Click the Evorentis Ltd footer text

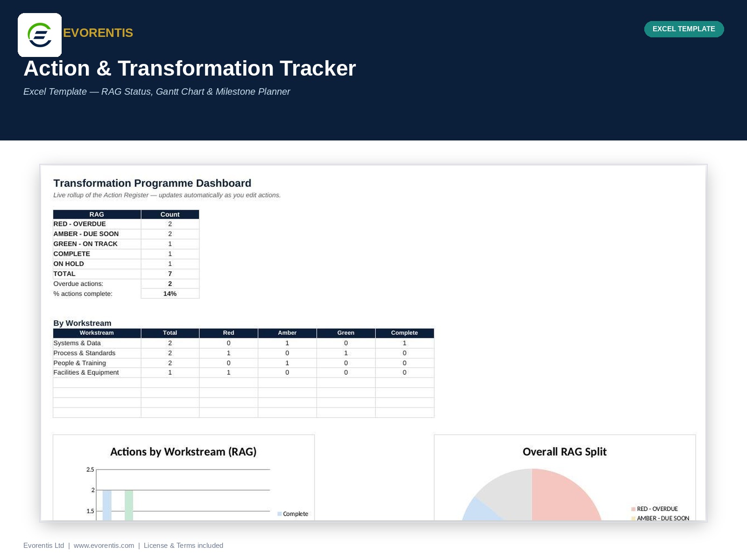[43, 546]
